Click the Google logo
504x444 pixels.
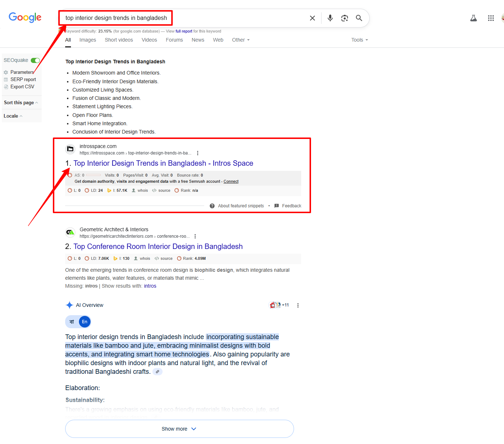(x=25, y=17)
